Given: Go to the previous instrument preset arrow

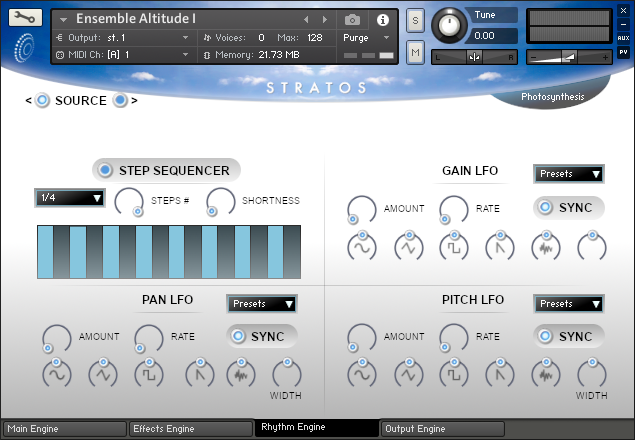Looking at the screenshot, I should 306,19.
